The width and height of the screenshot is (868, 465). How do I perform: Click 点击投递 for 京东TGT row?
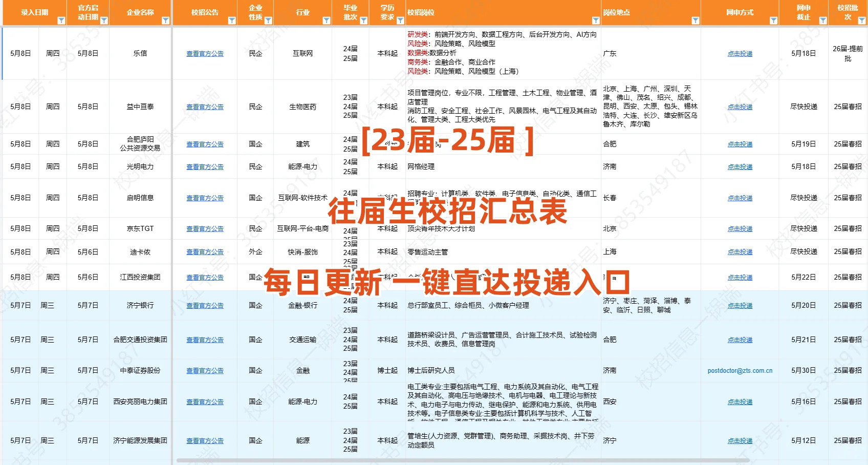740,228
